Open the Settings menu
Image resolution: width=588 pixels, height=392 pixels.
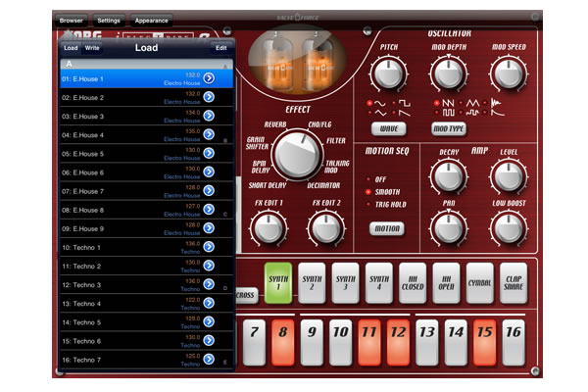(109, 21)
